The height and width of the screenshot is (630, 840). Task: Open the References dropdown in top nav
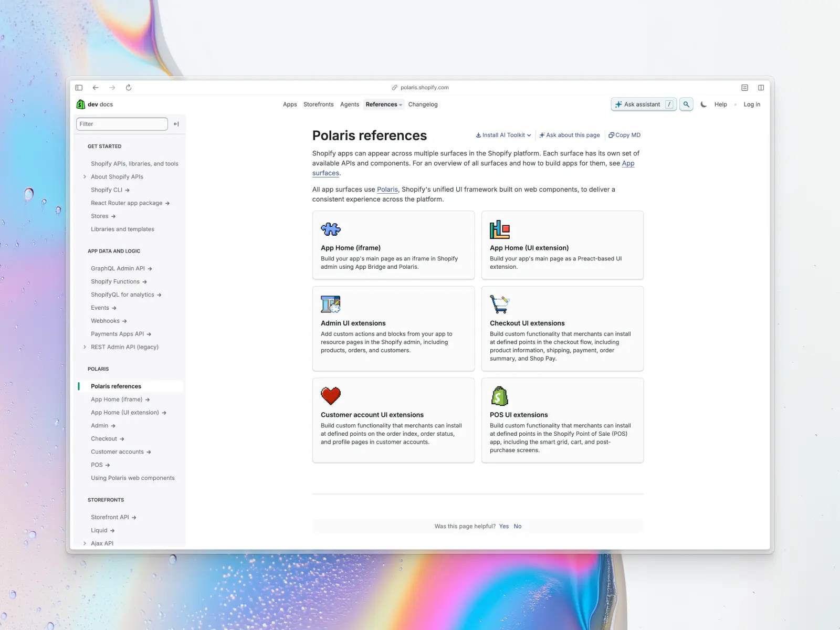[x=384, y=104]
